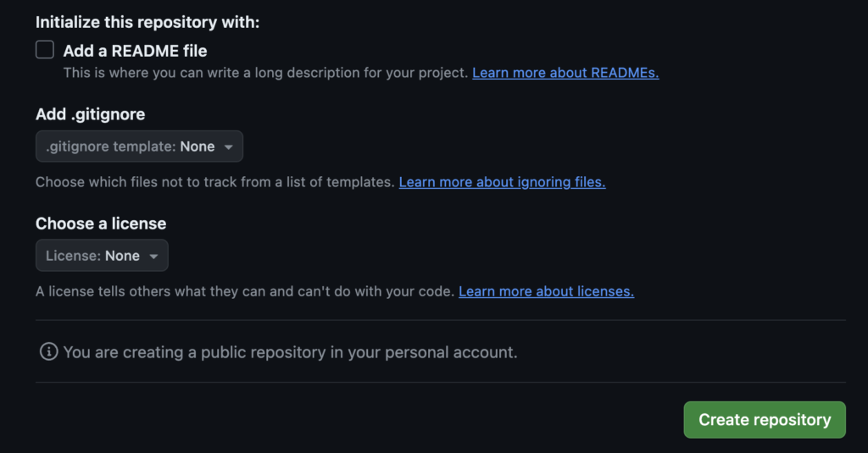868x453 pixels.
Task: Open the .gitignore template dropdown
Action: coord(140,146)
